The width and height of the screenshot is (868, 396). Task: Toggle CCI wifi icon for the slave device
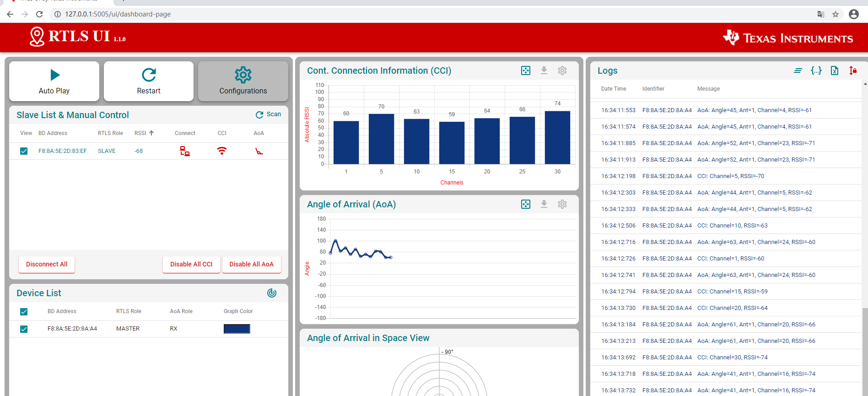point(222,151)
